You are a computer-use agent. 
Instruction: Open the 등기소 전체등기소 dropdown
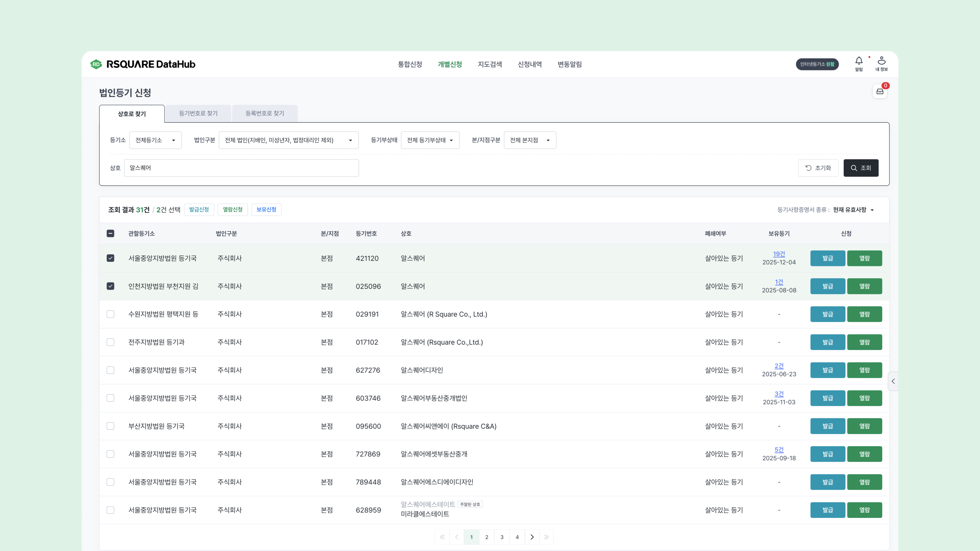click(155, 140)
